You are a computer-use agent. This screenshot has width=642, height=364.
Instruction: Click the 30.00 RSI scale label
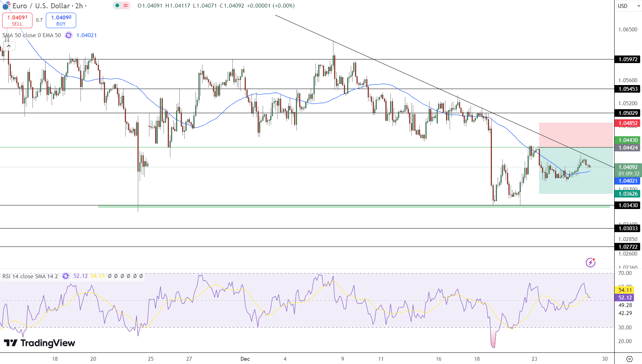click(x=625, y=328)
